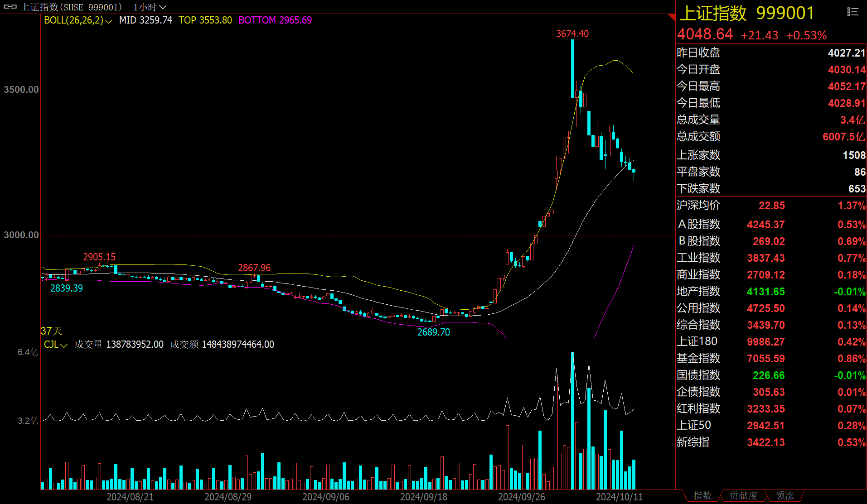867x504 pixels.
Task: Click the 3500.00 price axis label
Action: pyautogui.click(x=21, y=90)
